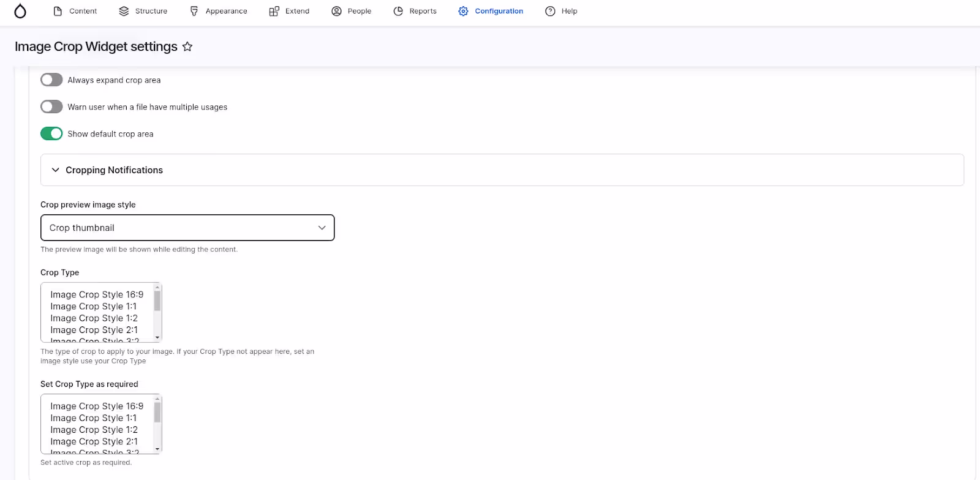Click the Drupal drop logo icon
Viewport: 980px width, 480px height.
tap(20, 11)
